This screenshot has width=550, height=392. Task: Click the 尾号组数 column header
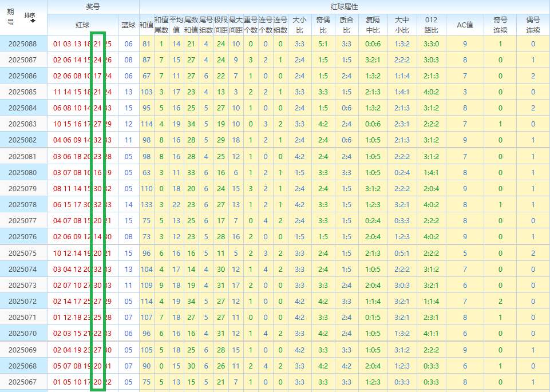click(x=206, y=25)
